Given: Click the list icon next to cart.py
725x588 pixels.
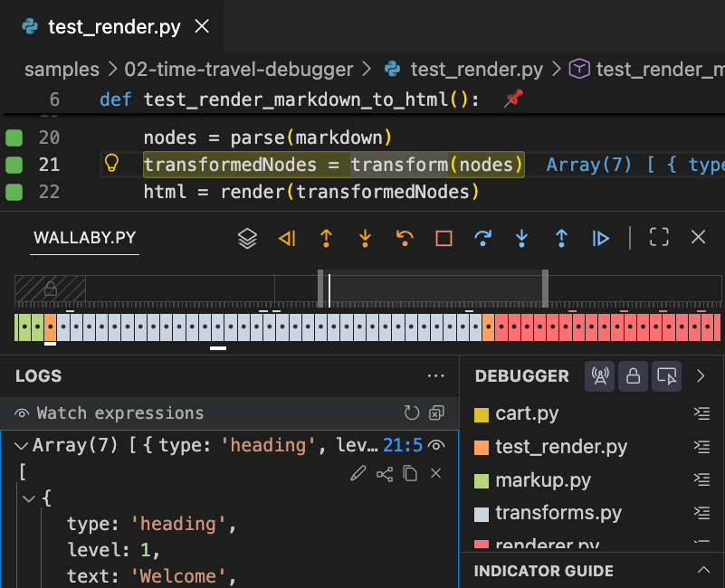Looking at the screenshot, I should (701, 413).
